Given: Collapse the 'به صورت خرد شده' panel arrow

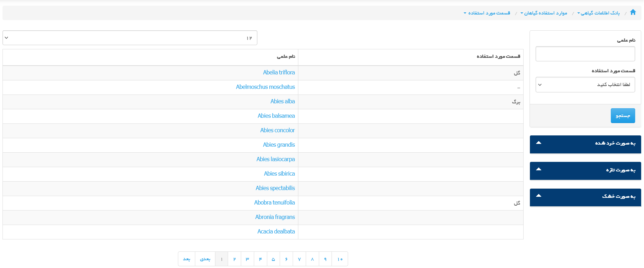Looking at the screenshot, I should pyautogui.click(x=538, y=143).
